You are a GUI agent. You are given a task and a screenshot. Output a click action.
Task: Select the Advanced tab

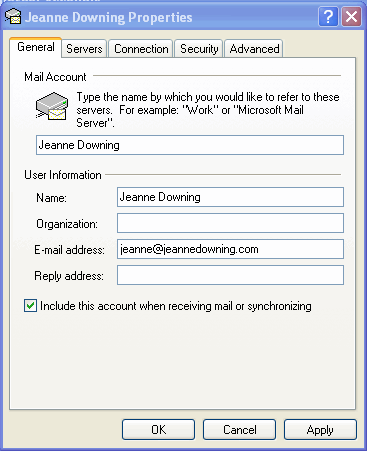pyautogui.click(x=254, y=49)
